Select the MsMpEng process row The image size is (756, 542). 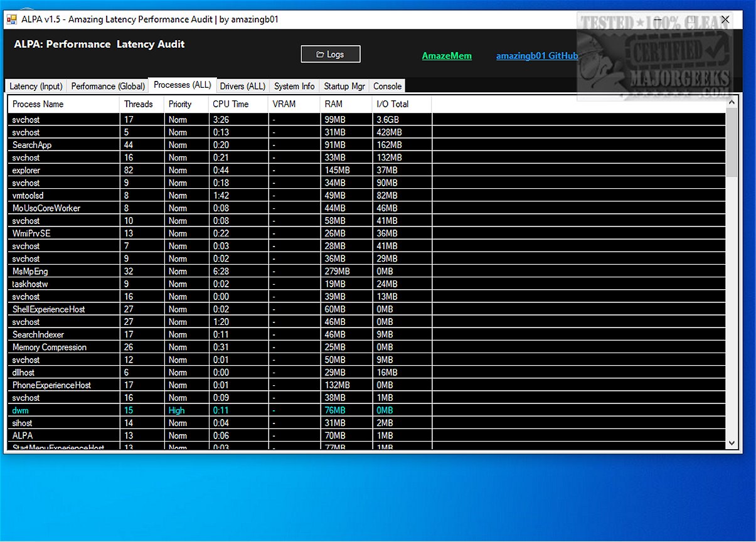click(x=367, y=272)
